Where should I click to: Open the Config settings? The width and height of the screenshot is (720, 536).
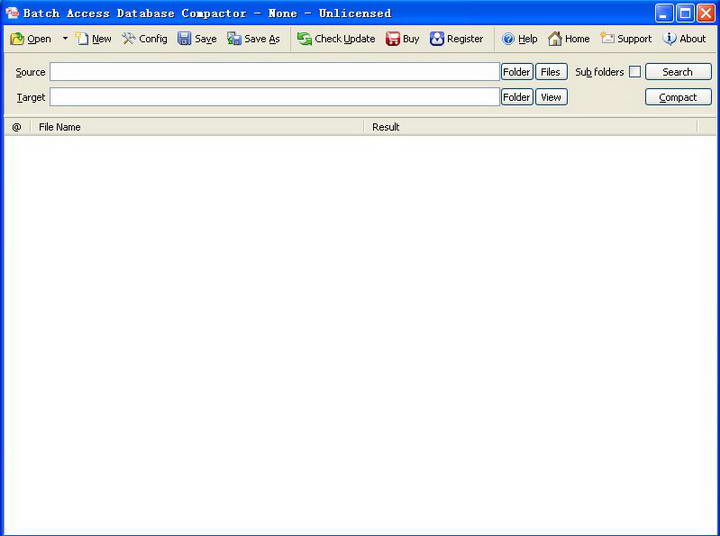(x=145, y=39)
